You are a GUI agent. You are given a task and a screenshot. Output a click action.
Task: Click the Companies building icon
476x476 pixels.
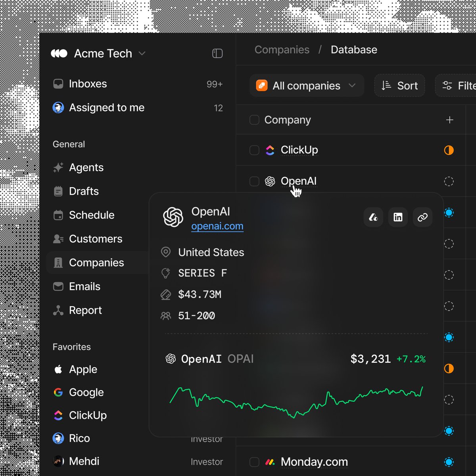click(x=58, y=263)
